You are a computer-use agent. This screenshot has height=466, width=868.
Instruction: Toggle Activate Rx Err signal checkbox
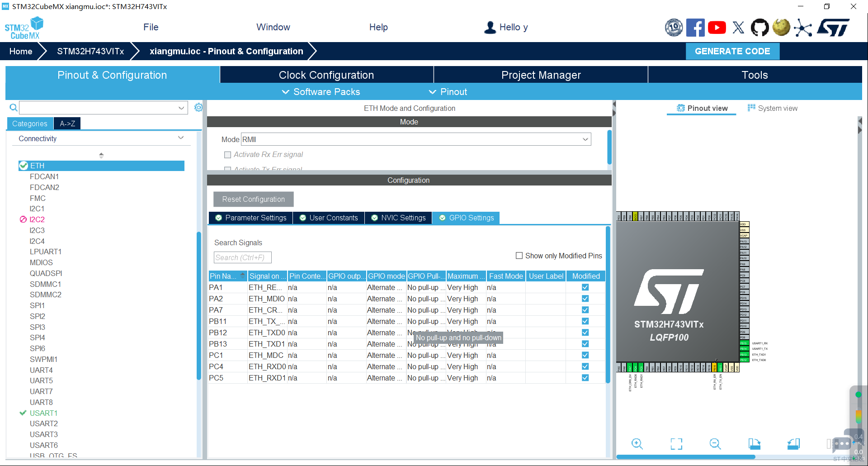click(227, 155)
